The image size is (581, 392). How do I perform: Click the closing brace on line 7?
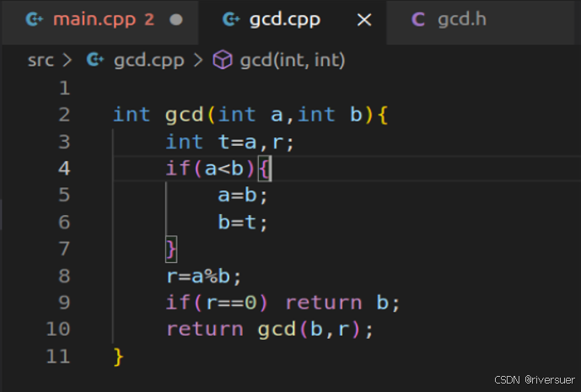pyautogui.click(x=172, y=249)
